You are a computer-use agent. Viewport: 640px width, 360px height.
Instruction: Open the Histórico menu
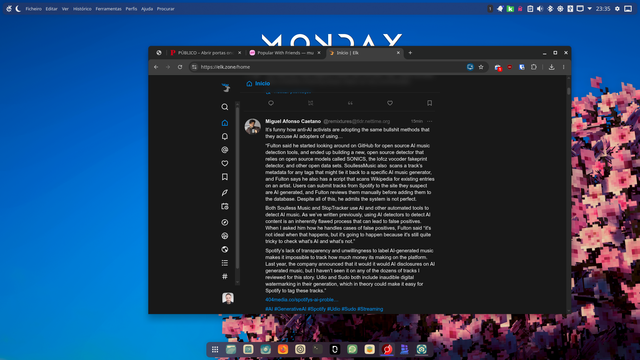point(82,9)
